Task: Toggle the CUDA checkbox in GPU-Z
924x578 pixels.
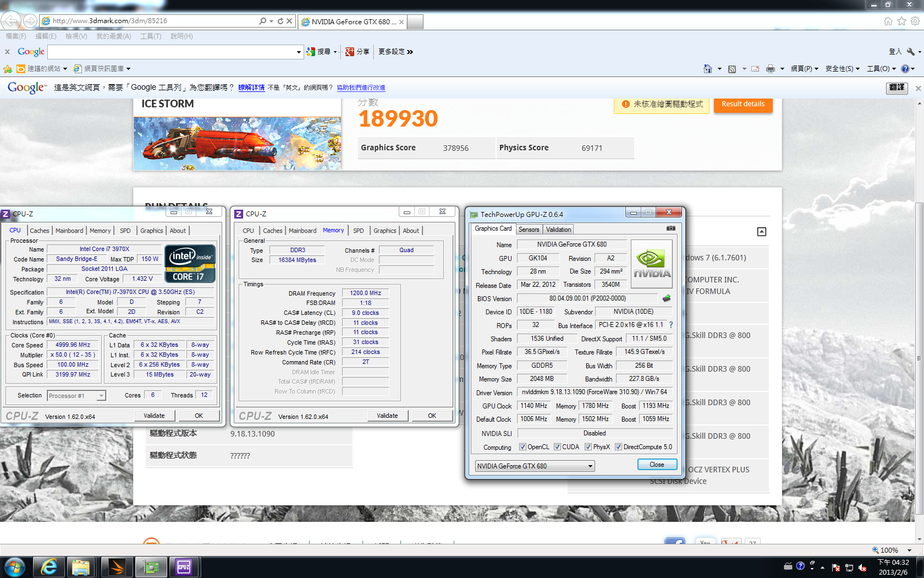Action: coord(557,447)
